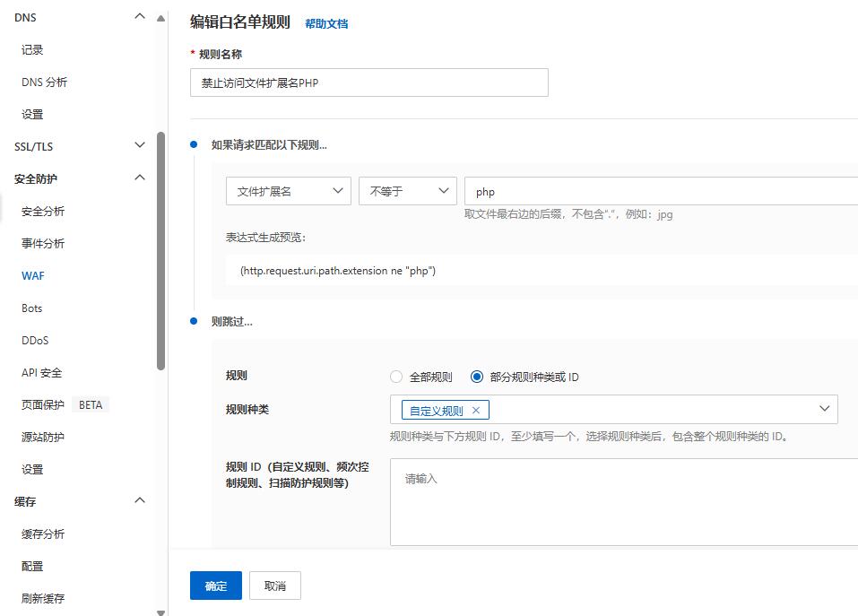Go to 刷新缓存 in sidebar

(42, 598)
